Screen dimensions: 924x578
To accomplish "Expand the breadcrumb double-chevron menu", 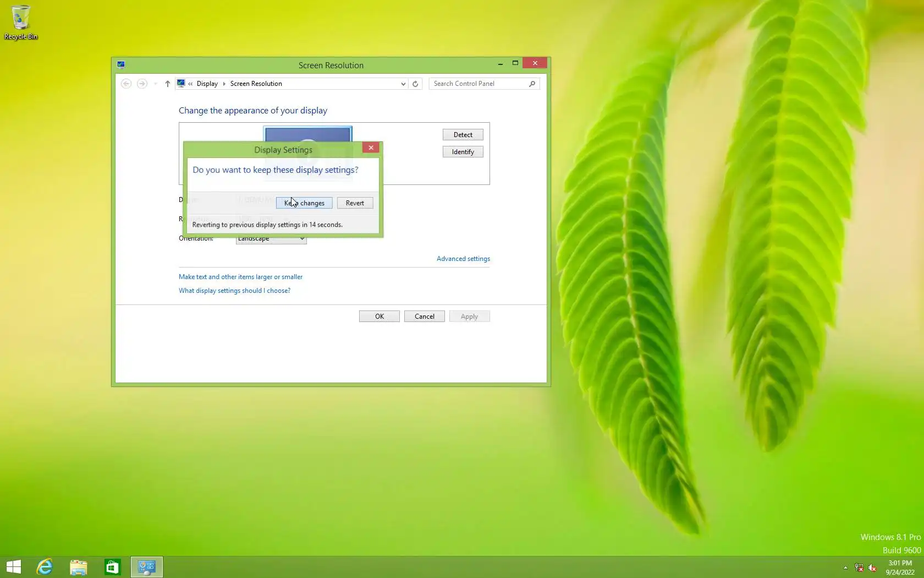I will coord(191,84).
